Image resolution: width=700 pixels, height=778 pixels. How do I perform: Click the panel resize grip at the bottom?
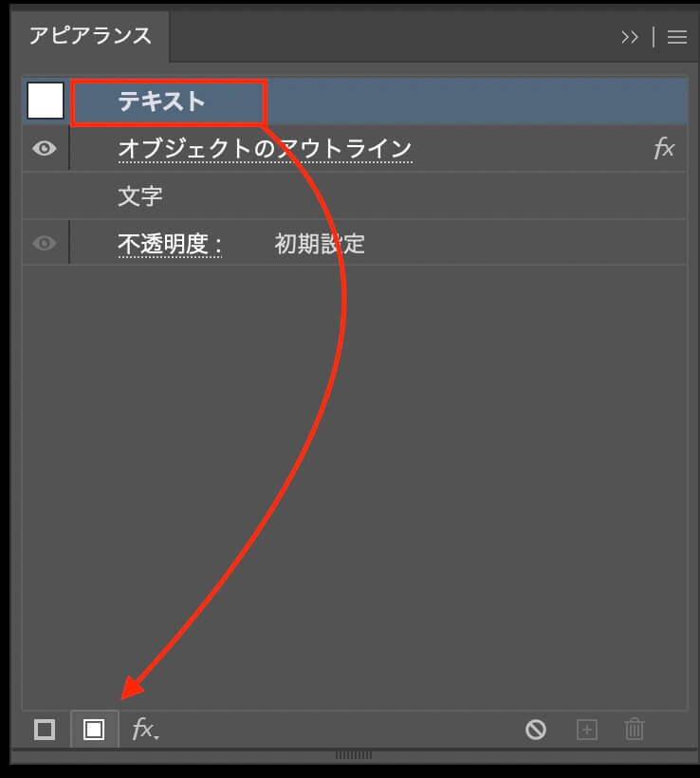pyautogui.click(x=354, y=755)
